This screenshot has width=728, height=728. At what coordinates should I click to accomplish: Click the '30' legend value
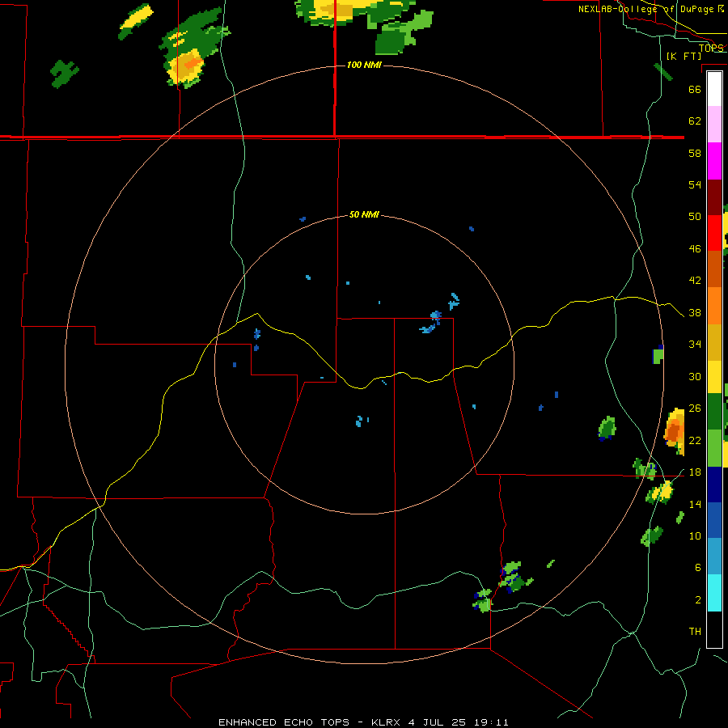[695, 376]
